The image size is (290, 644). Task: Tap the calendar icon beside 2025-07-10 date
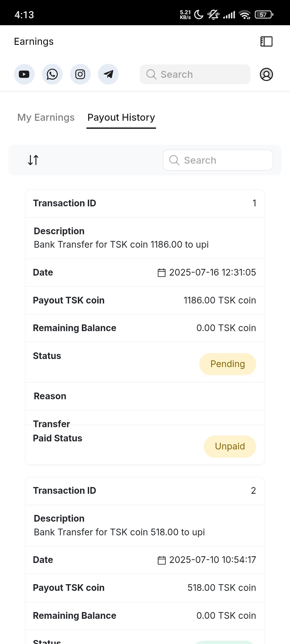161,560
